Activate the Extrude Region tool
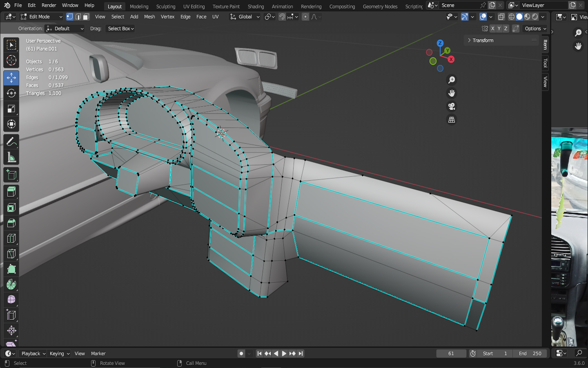 point(11,192)
